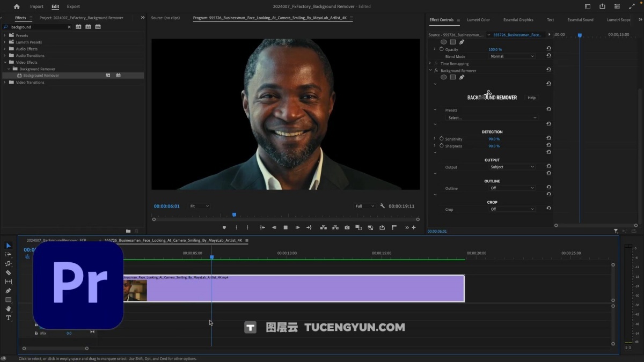Go to In point
644x362 pixels.
(262, 227)
